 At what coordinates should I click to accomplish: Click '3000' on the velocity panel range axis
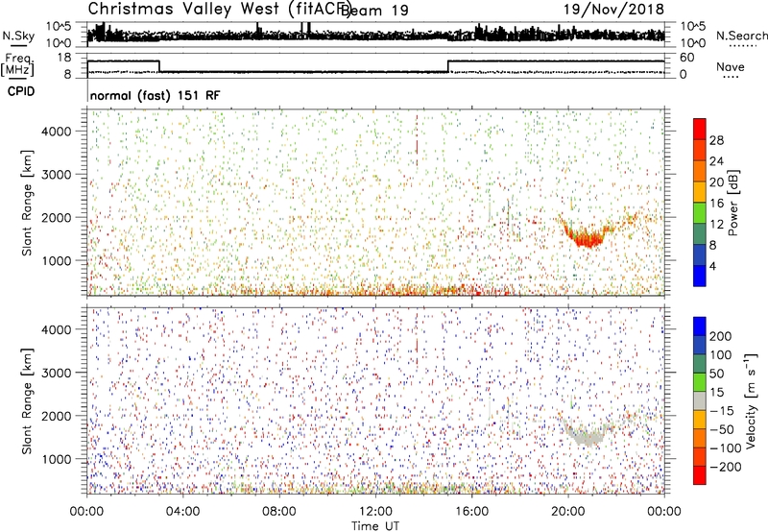click(57, 373)
